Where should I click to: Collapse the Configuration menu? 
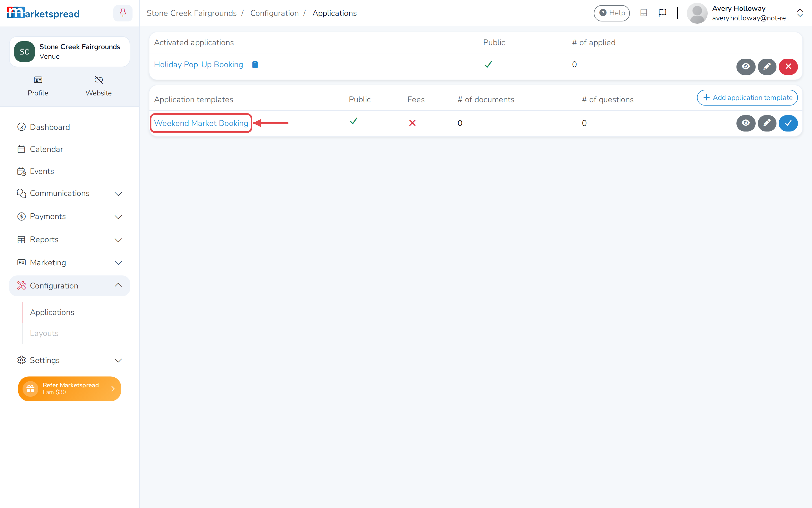point(69,286)
